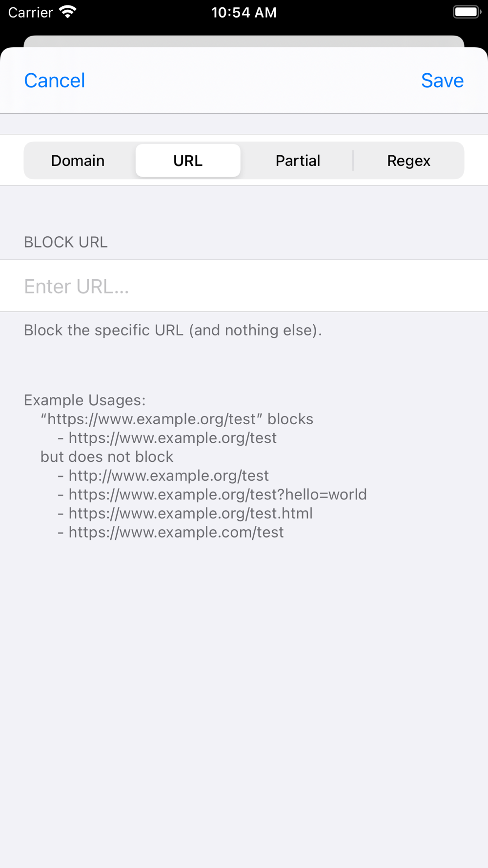Tap the http://www.example.org/test example line
The height and width of the screenshot is (868, 488).
coord(163,475)
